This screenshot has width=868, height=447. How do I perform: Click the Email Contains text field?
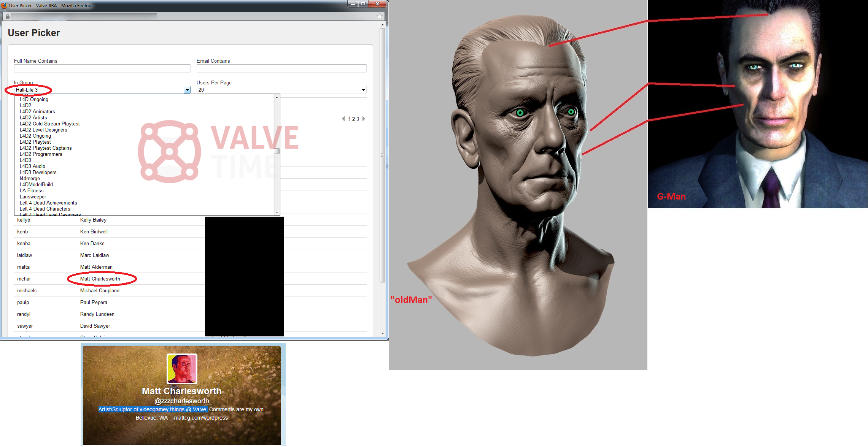click(x=281, y=68)
